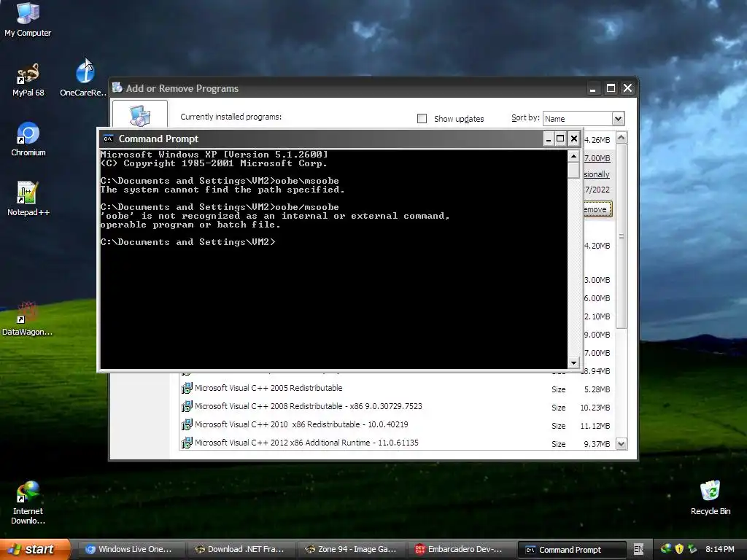Open the OneCareRe.. desktop icon
Viewport: 747px width, 560px height.
pos(84,79)
